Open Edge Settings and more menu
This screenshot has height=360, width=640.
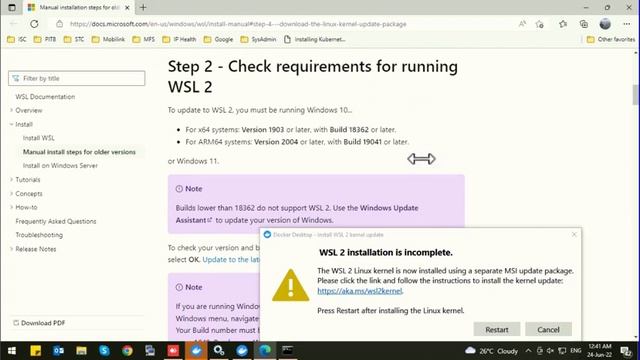coord(627,24)
